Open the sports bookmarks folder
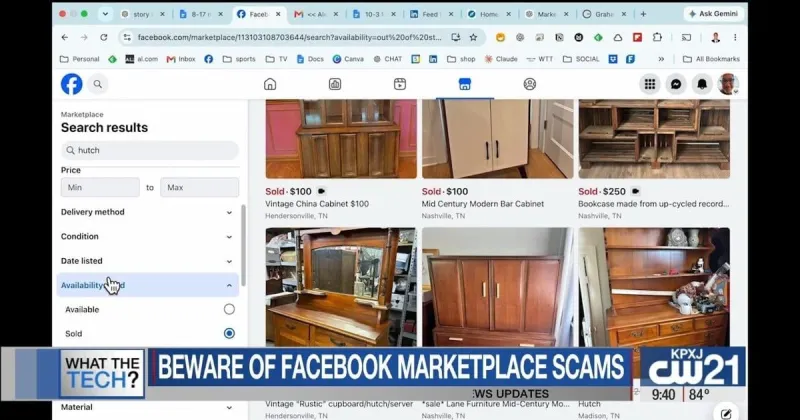The width and height of the screenshot is (800, 420). [239, 59]
